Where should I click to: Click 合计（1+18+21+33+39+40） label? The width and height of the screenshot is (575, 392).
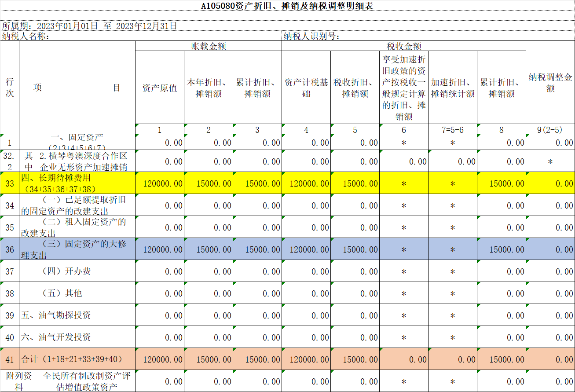point(77,359)
